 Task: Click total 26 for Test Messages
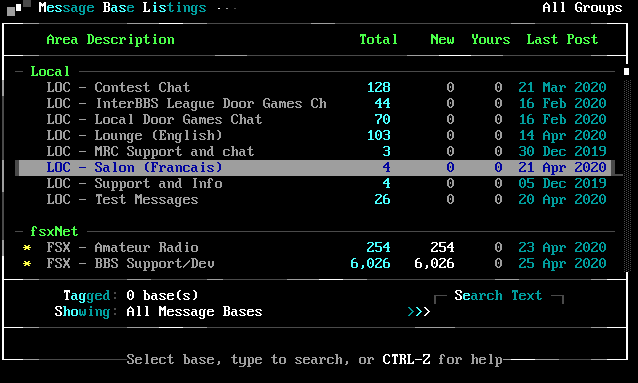[382, 199]
